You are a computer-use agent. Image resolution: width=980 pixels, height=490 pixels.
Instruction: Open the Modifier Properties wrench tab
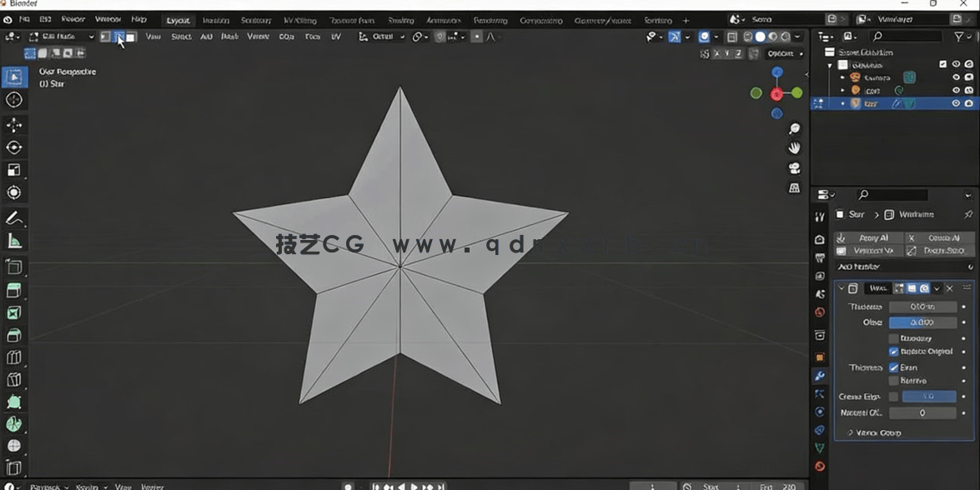820,376
